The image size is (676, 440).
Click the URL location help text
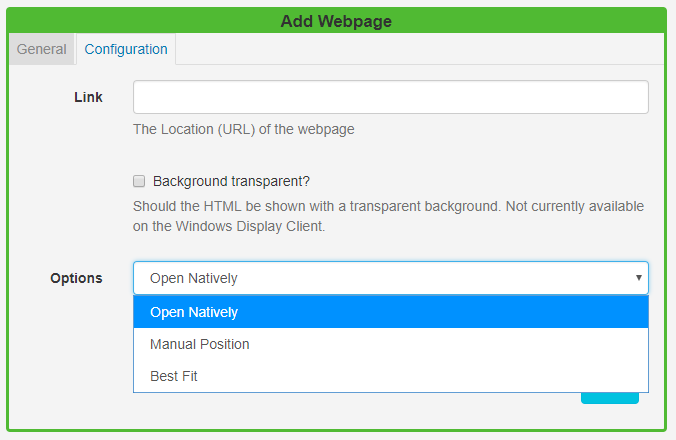244,129
